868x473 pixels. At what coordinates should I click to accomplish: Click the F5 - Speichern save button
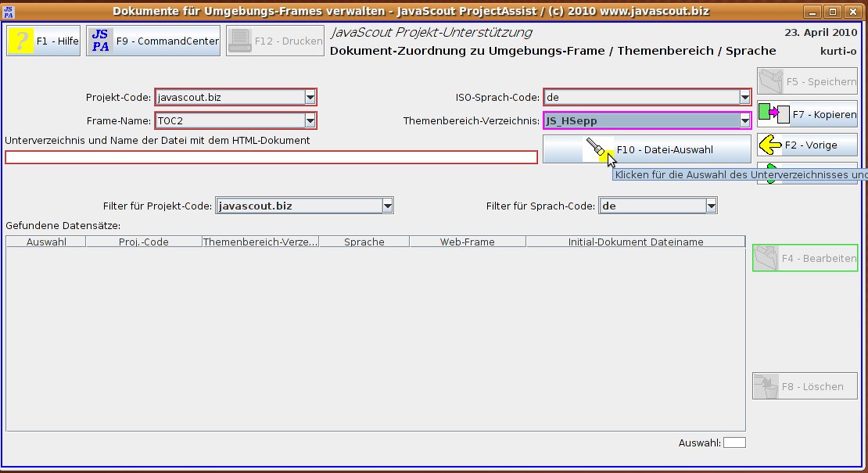click(x=807, y=81)
